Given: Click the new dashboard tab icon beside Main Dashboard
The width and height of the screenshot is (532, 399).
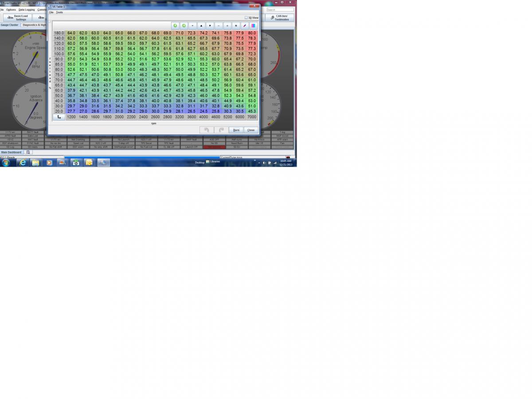Looking at the screenshot, I should [x=28, y=152].
